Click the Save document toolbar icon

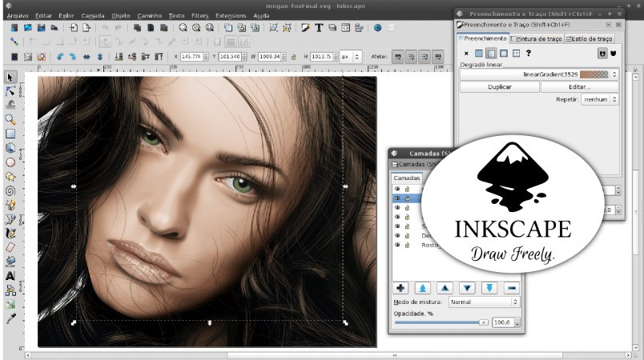[41, 28]
